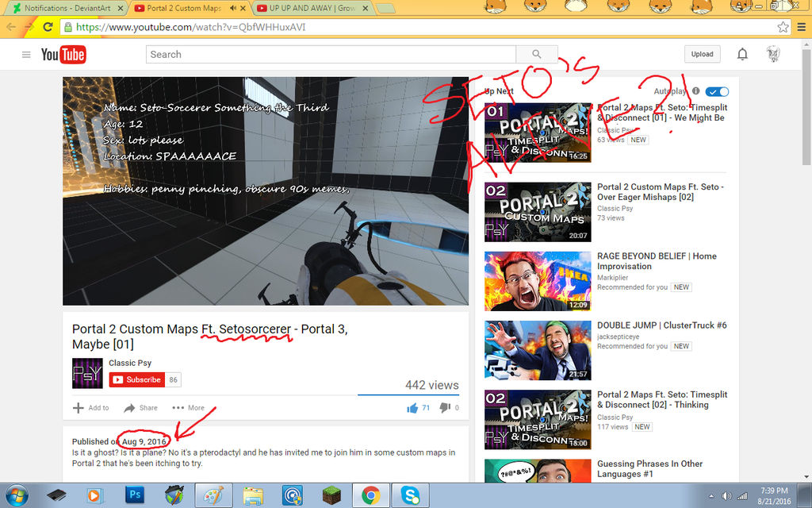The height and width of the screenshot is (508, 812).
Task: Go back in Chrome
Action: [x=11, y=27]
